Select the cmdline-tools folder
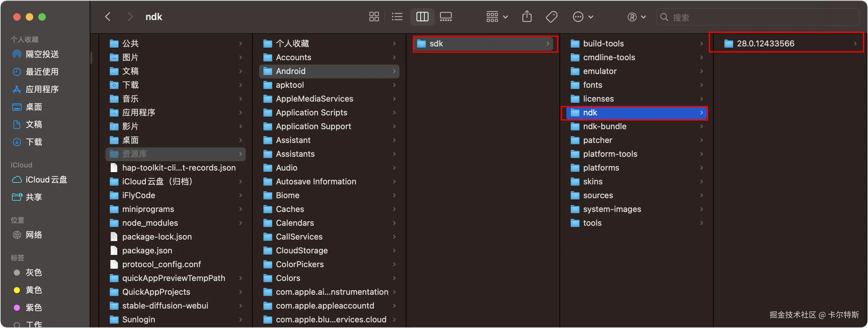 pyautogui.click(x=637, y=57)
